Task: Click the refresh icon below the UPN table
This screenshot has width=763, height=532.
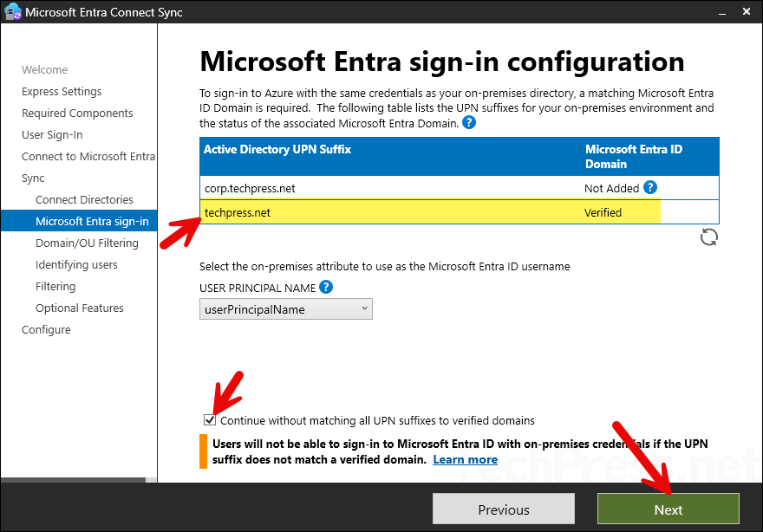Action: click(x=708, y=237)
